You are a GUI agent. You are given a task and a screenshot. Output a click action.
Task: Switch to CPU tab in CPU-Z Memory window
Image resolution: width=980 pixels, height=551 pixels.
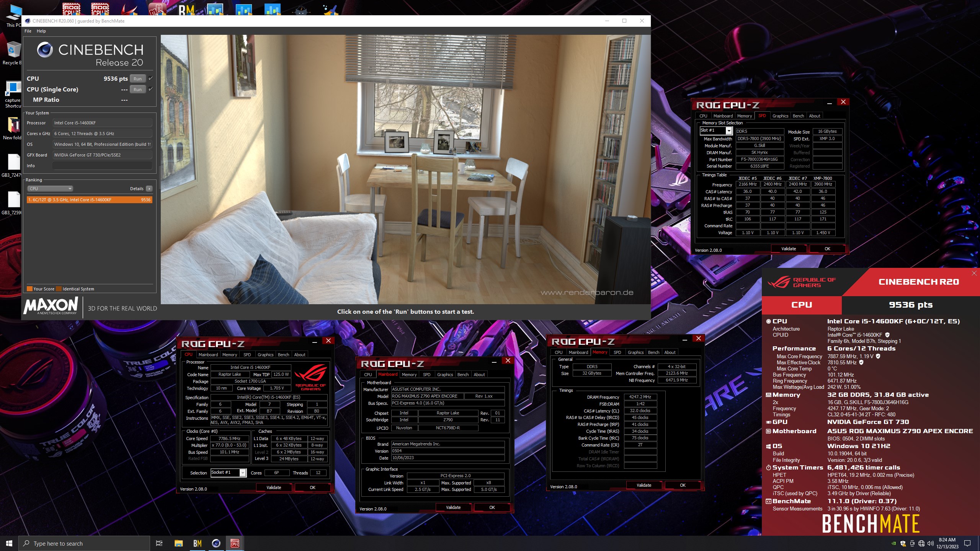[x=559, y=352]
